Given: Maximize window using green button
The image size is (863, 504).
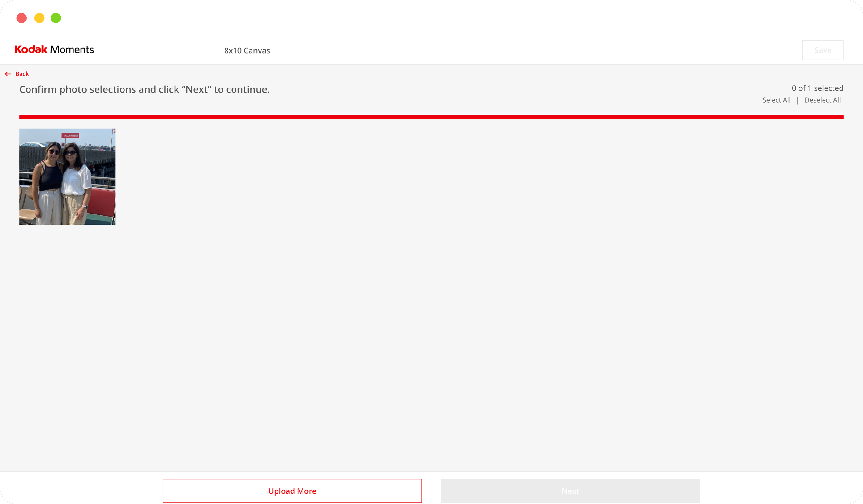Looking at the screenshot, I should (56, 18).
